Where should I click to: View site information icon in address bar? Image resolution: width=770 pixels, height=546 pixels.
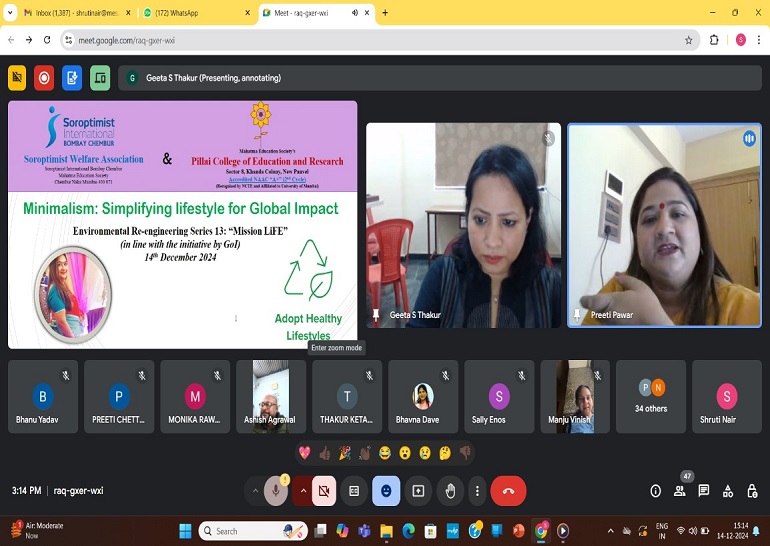[x=69, y=40]
